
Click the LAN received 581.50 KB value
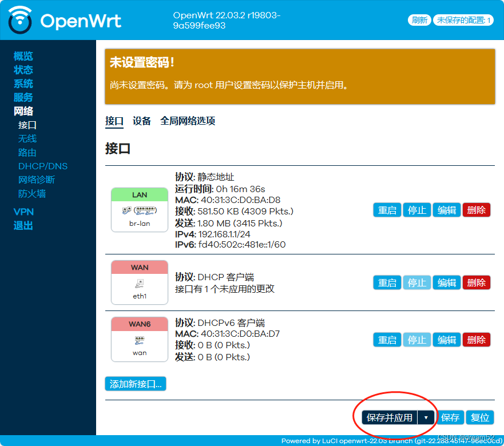pos(245,211)
